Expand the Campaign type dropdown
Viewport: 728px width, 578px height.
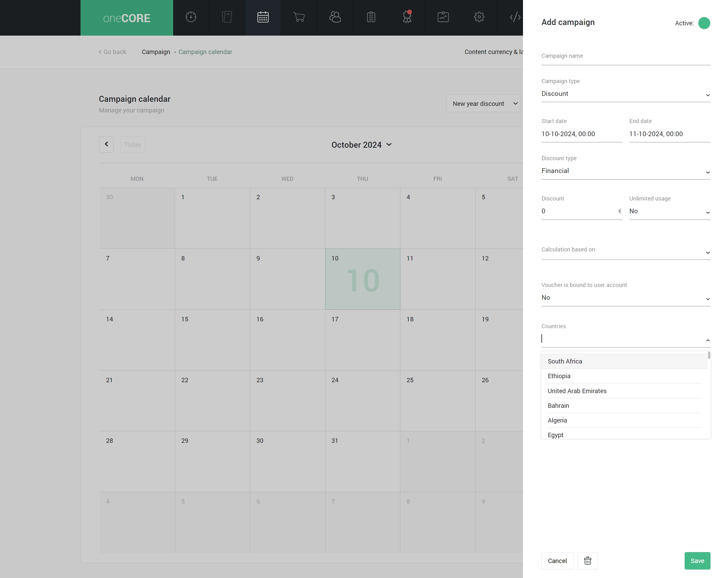(625, 94)
